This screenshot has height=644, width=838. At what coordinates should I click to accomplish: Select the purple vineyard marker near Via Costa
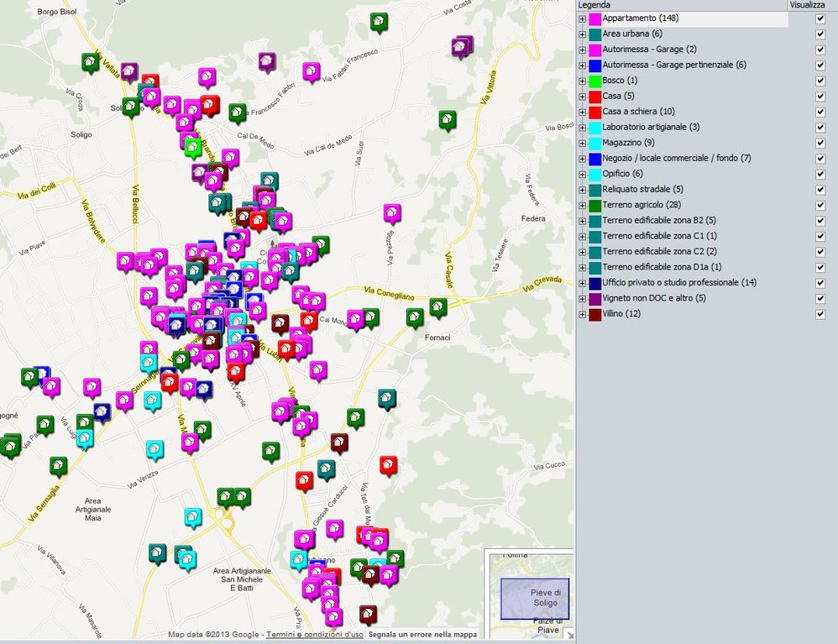[x=461, y=46]
